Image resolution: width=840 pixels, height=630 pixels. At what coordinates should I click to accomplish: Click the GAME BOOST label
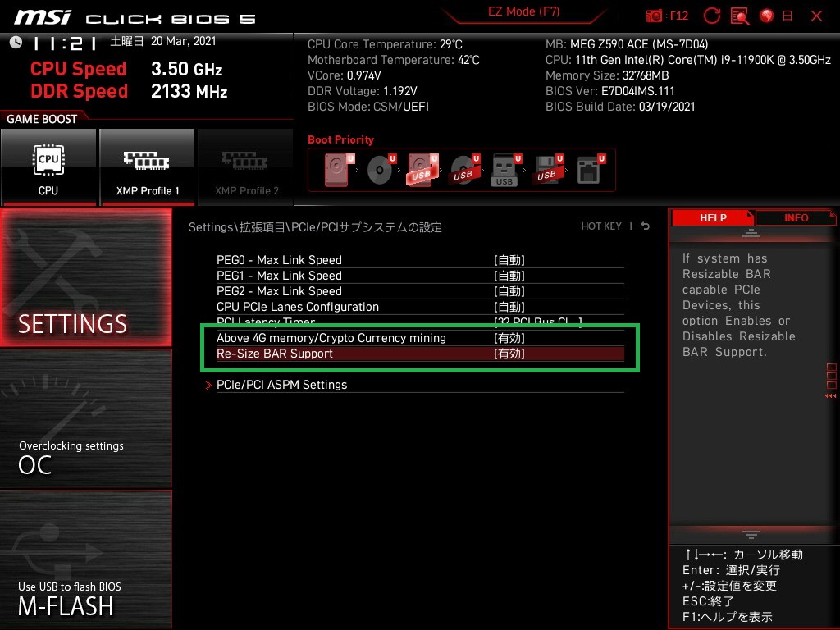pos(42,119)
